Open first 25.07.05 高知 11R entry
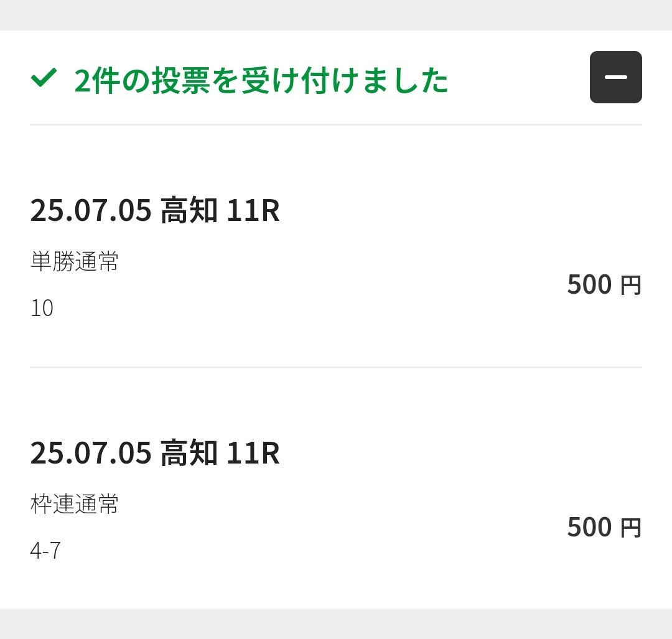The width and height of the screenshot is (672, 639). [155, 210]
